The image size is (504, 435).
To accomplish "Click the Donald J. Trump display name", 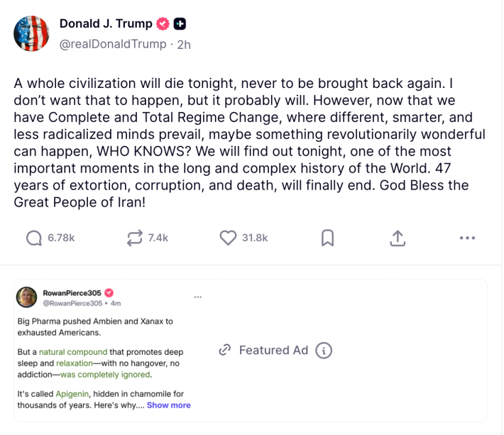I will click(106, 23).
